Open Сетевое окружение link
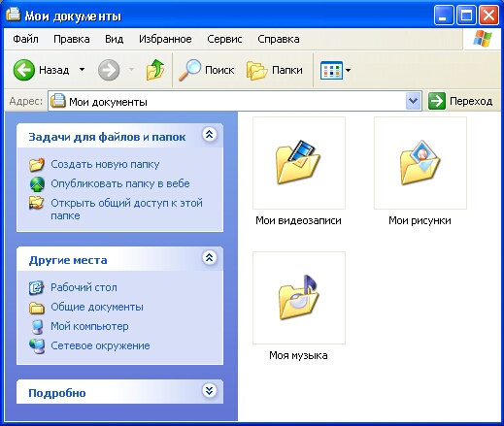The width and height of the screenshot is (504, 426). [100, 345]
